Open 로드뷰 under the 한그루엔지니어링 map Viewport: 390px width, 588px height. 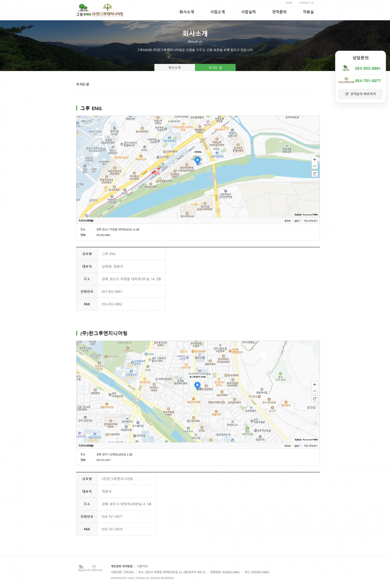[x=287, y=446]
